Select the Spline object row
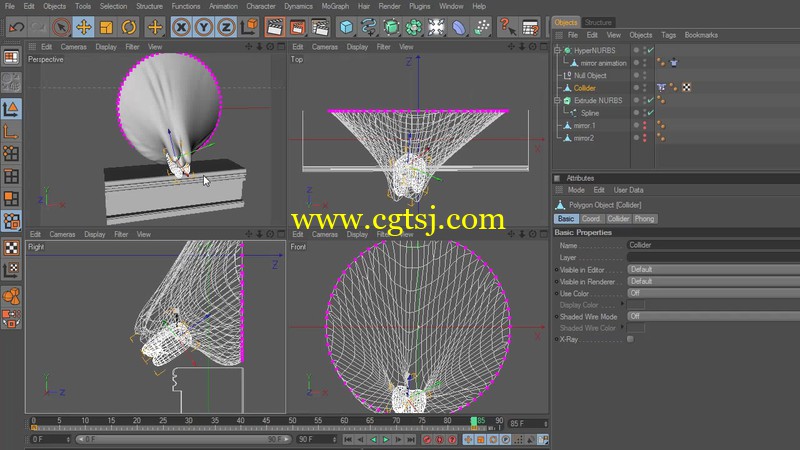Viewport: 800px width, 450px height. [590, 113]
